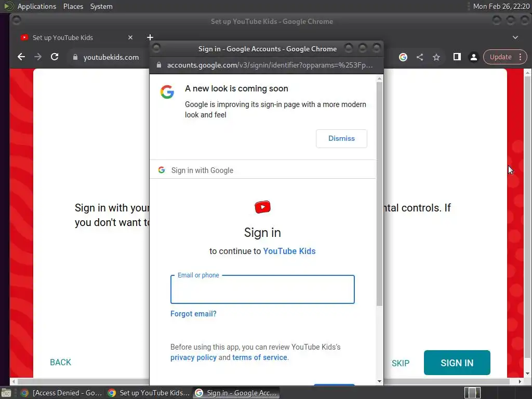Screen dimensions: 532x399
Task: Open the System menu
Action: [101, 6]
